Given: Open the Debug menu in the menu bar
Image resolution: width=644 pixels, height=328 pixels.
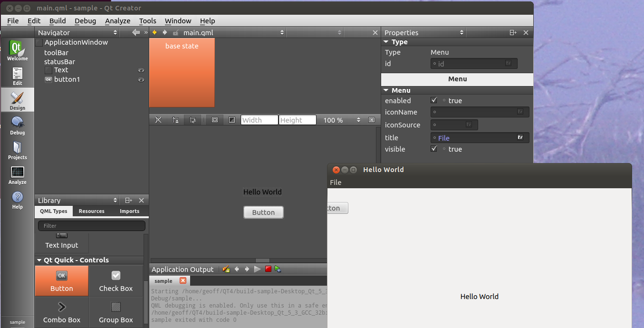Looking at the screenshot, I should pyautogui.click(x=85, y=20).
